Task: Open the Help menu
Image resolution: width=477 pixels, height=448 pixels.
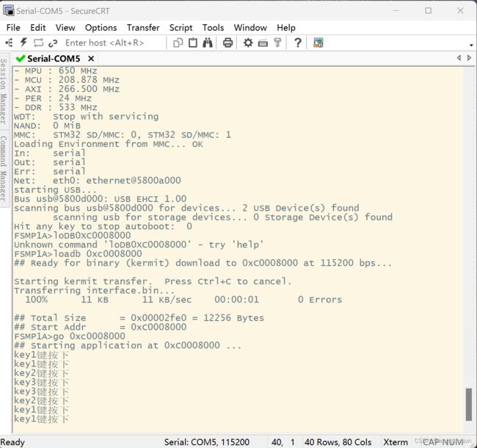Action: pos(286,28)
